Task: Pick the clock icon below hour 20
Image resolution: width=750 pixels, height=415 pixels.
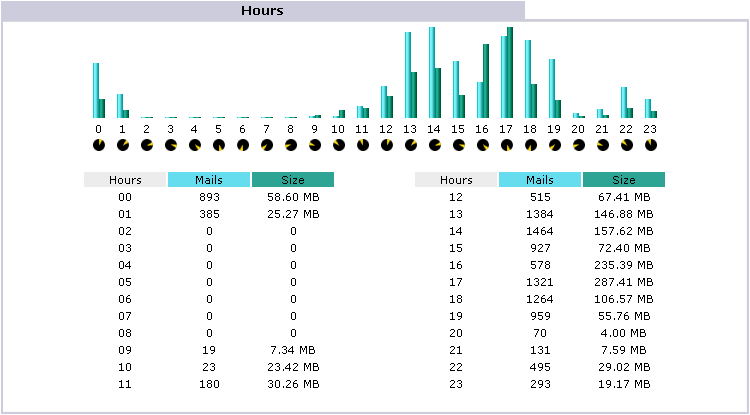Action: coord(579,145)
